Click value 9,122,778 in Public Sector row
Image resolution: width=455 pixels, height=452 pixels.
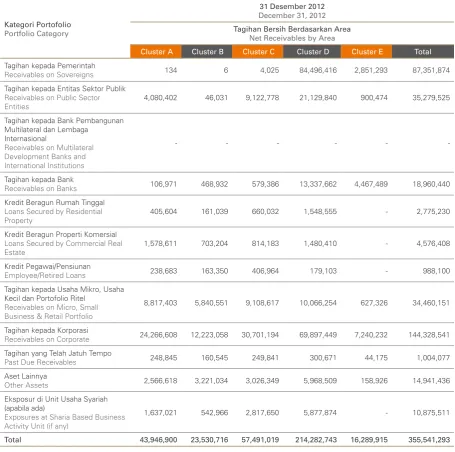[262, 98]
